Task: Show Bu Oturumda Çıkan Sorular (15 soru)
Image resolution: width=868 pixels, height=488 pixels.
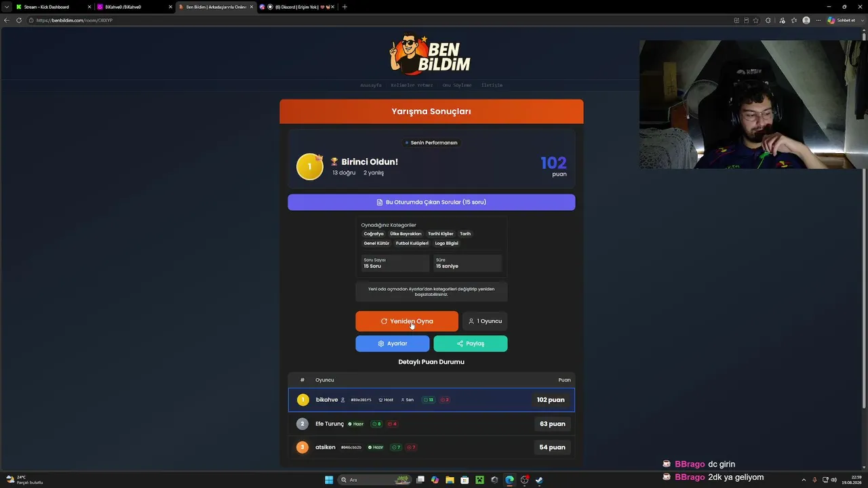Action: 431,202
